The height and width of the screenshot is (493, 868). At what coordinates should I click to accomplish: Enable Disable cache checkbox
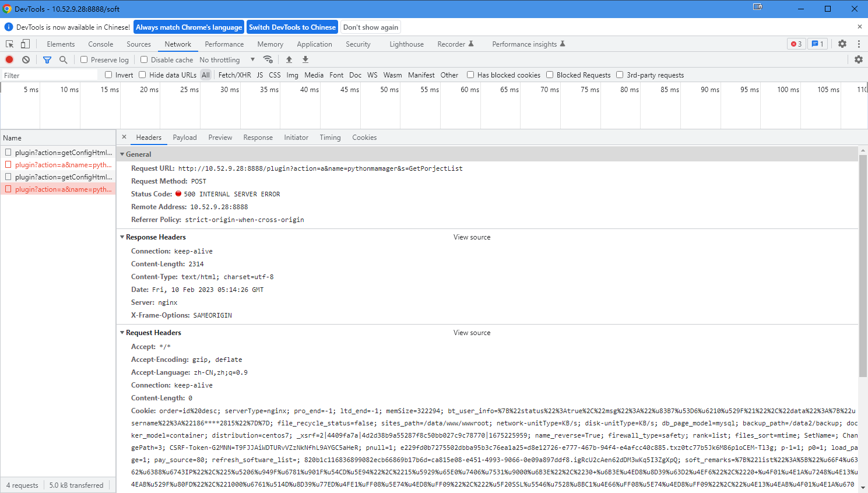(x=144, y=59)
